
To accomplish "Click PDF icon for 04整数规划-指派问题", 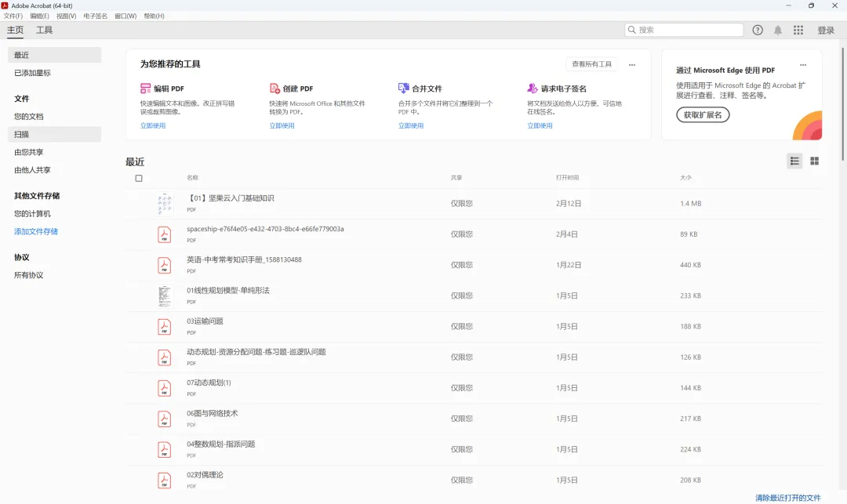I will pyautogui.click(x=164, y=450).
